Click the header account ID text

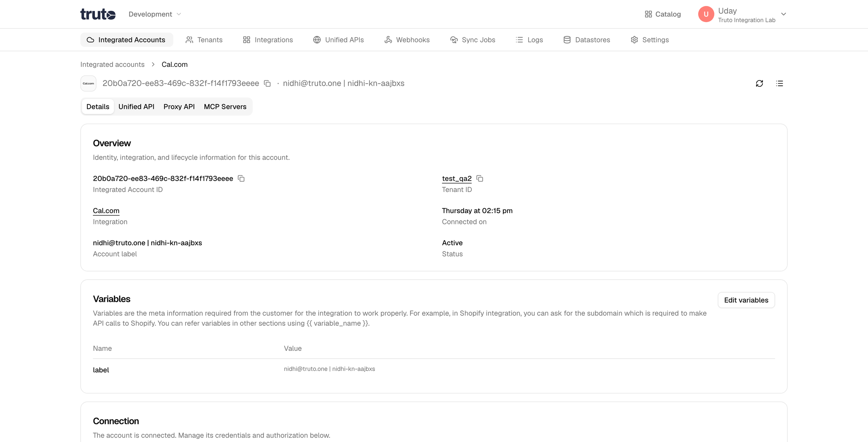tap(180, 83)
